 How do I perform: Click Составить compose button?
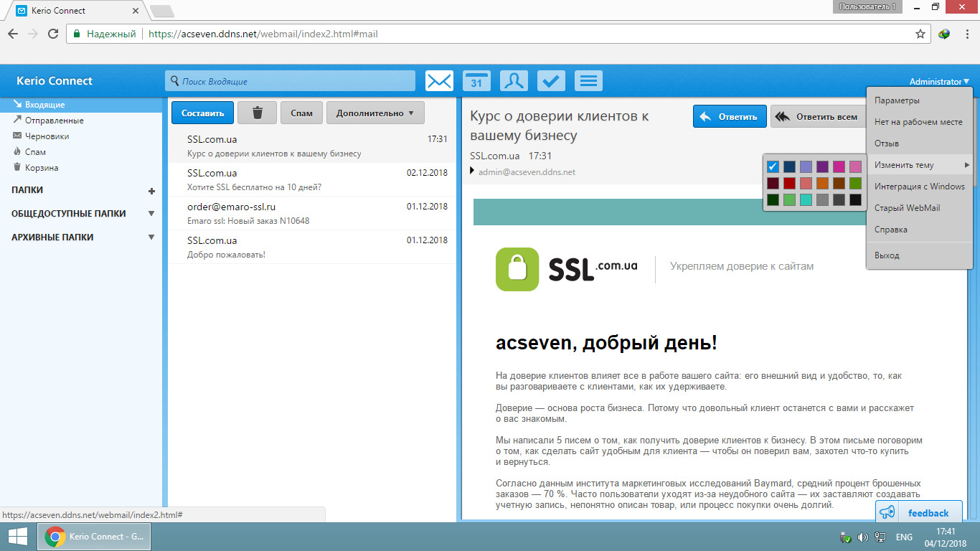click(x=202, y=113)
